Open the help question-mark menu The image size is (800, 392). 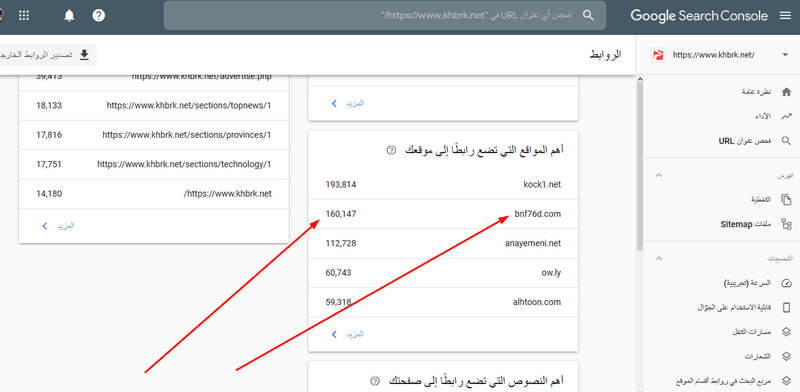pos(98,15)
